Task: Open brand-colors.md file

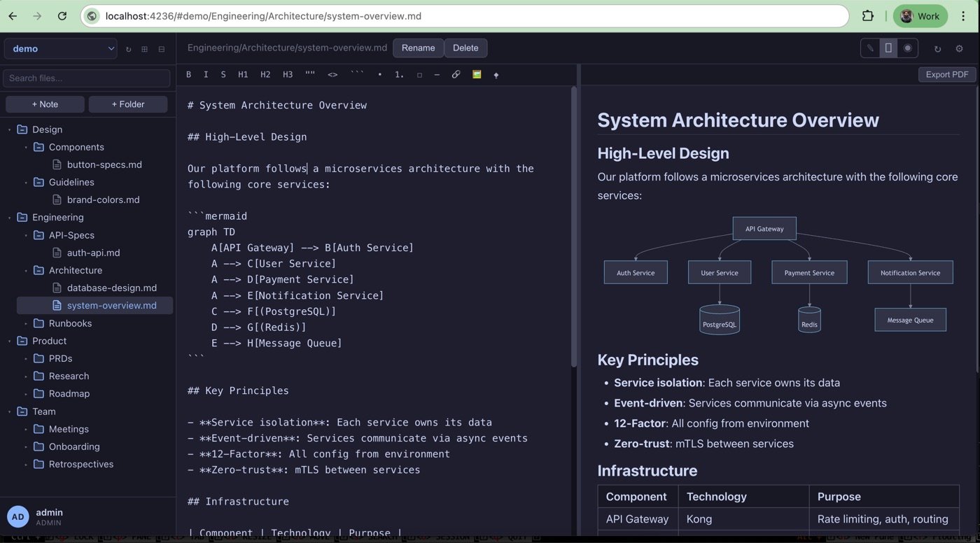Action: (103, 199)
